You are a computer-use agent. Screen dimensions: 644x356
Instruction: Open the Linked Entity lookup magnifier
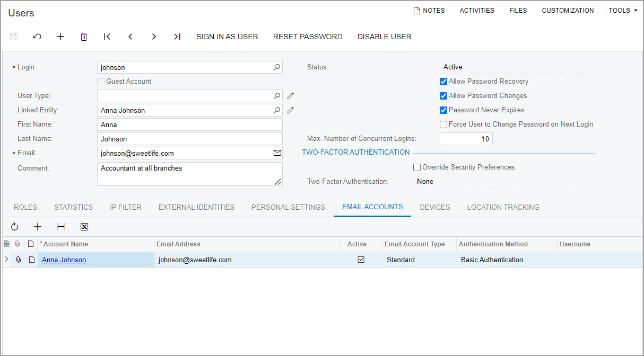coord(277,110)
